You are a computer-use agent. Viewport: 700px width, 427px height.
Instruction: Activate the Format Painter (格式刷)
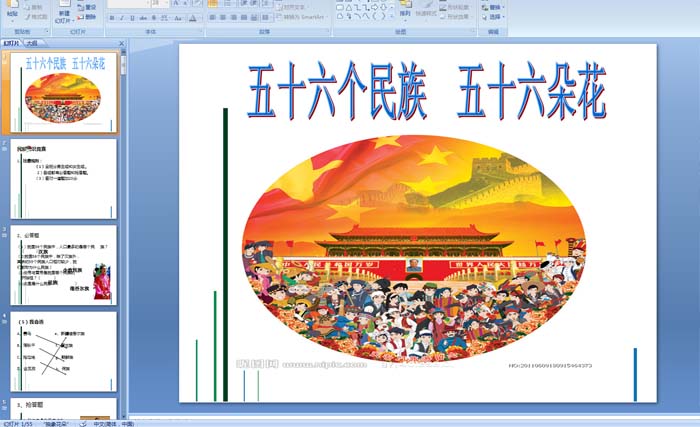tap(37, 17)
